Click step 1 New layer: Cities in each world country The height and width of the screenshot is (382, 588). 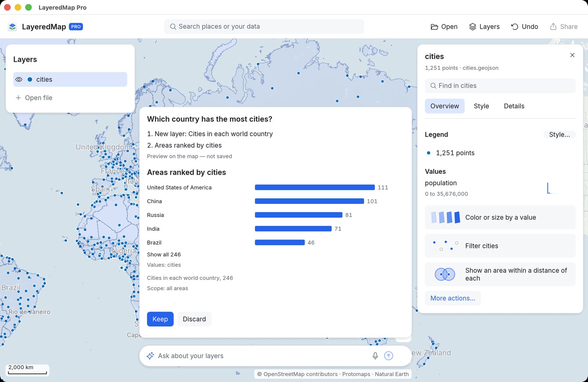[x=210, y=134]
